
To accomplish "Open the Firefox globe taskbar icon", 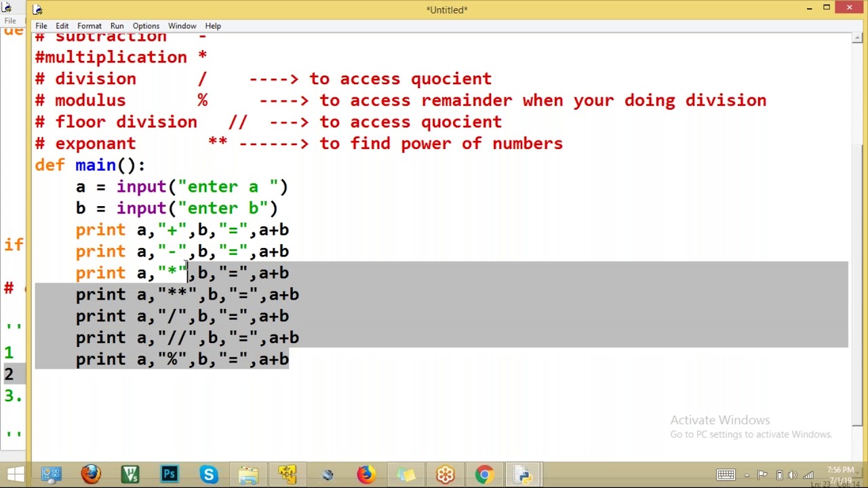I will [x=91, y=474].
